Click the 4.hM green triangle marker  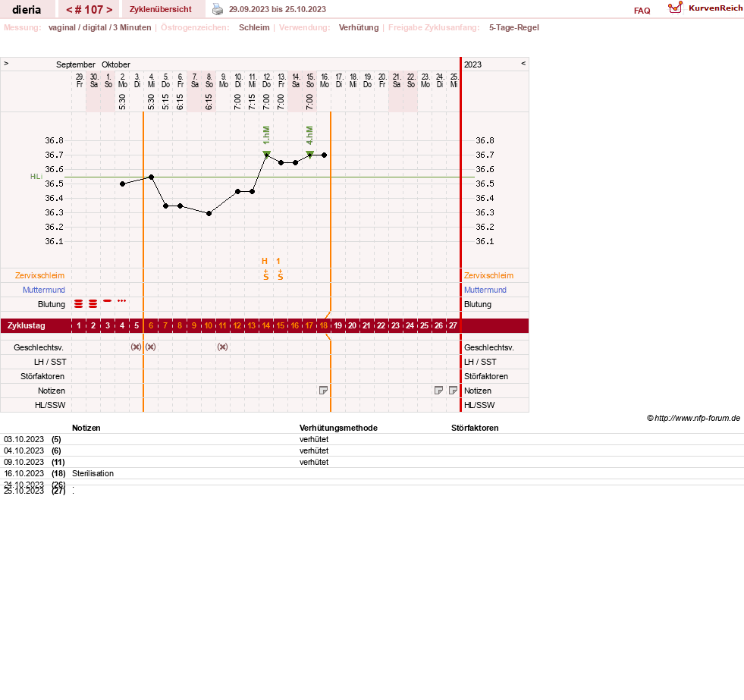(310, 154)
